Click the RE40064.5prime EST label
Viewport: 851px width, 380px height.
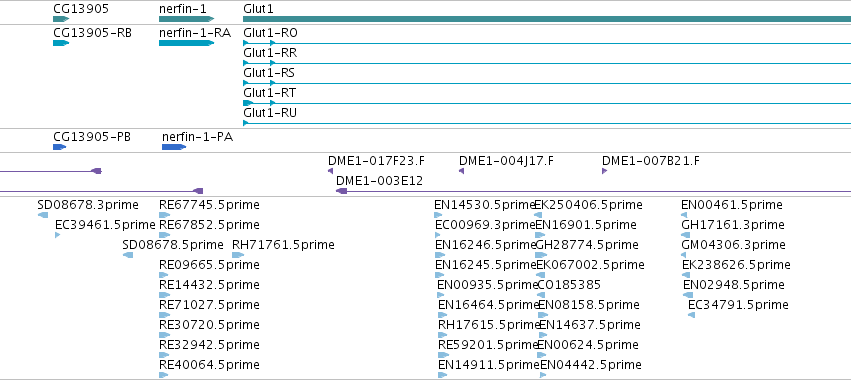click(x=209, y=364)
